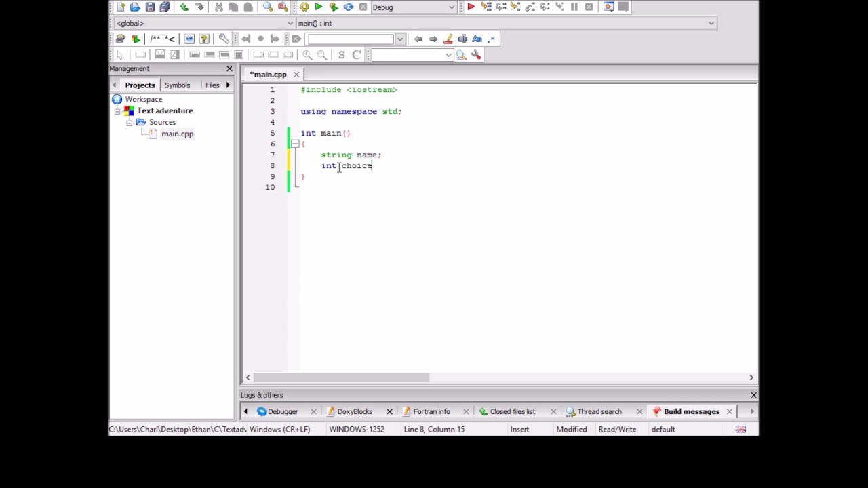The width and height of the screenshot is (868, 488).
Task: Collapse the Text adventure project node
Action: coord(117,110)
